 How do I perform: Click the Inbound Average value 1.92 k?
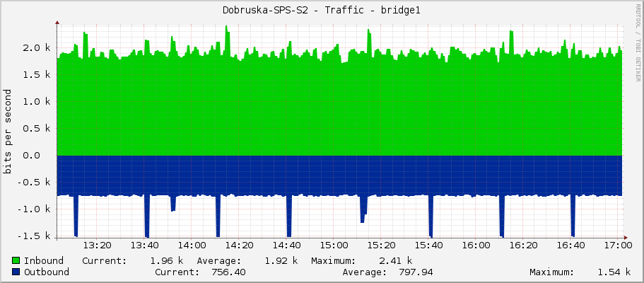(281, 260)
